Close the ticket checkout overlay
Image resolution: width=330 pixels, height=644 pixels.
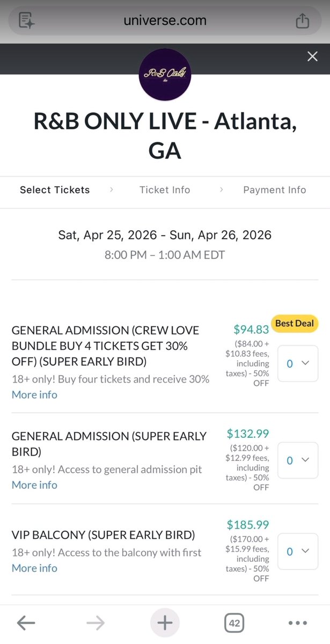312,56
